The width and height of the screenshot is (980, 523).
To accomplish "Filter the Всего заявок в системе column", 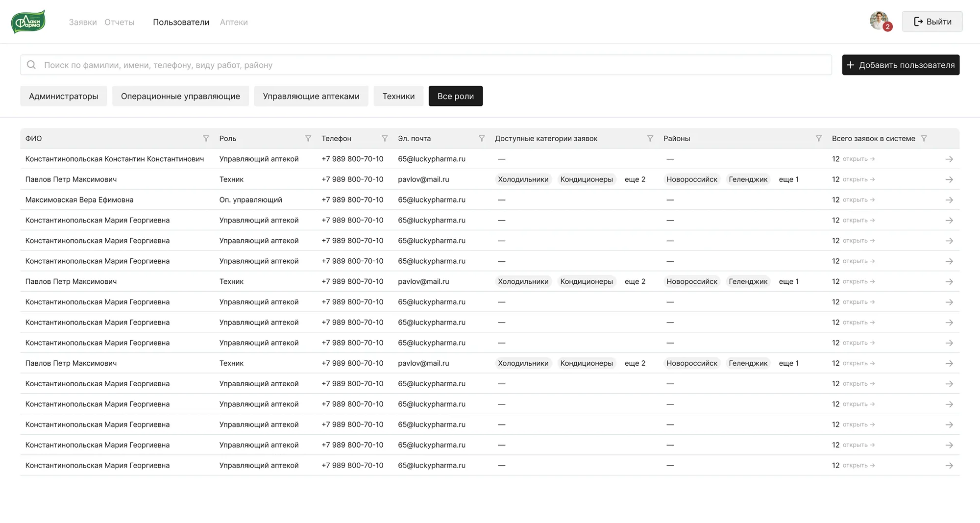I will (x=924, y=139).
